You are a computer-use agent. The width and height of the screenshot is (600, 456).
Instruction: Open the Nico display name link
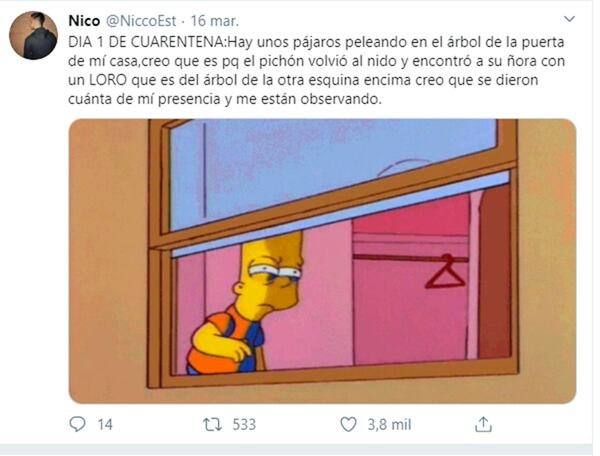click(84, 21)
